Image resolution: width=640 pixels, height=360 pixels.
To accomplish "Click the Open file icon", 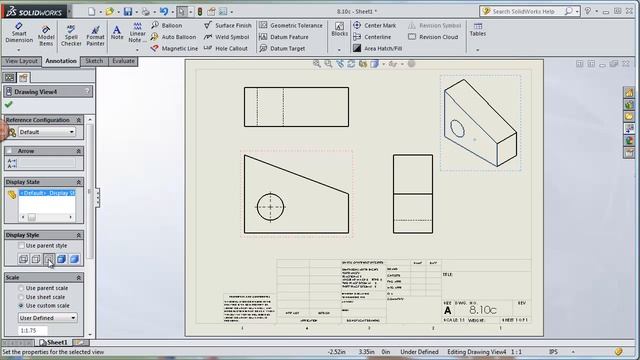I will pos(109,11).
